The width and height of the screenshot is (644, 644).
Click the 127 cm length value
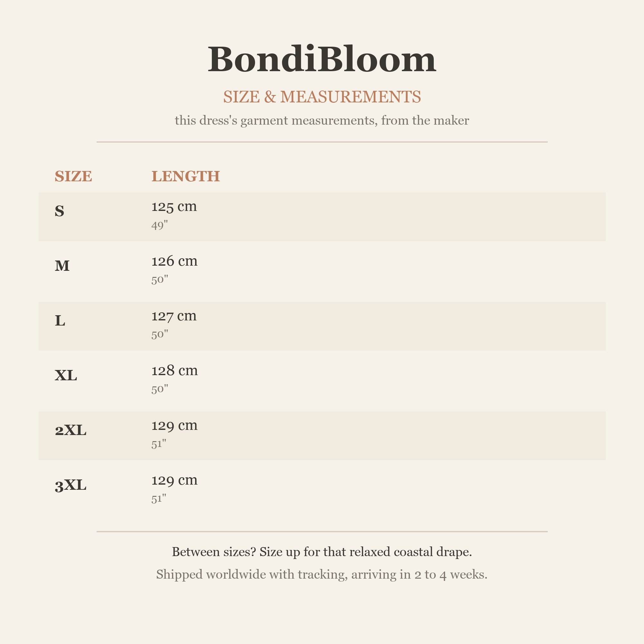[174, 316]
